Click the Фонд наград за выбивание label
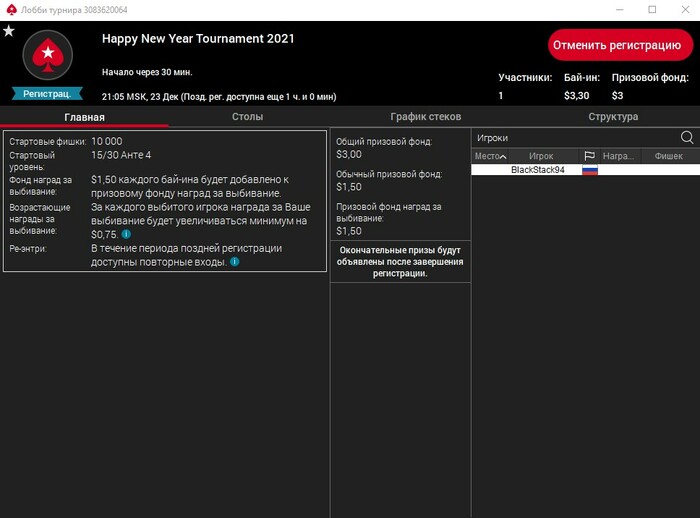The width and height of the screenshot is (700, 518). pyautogui.click(x=40, y=186)
